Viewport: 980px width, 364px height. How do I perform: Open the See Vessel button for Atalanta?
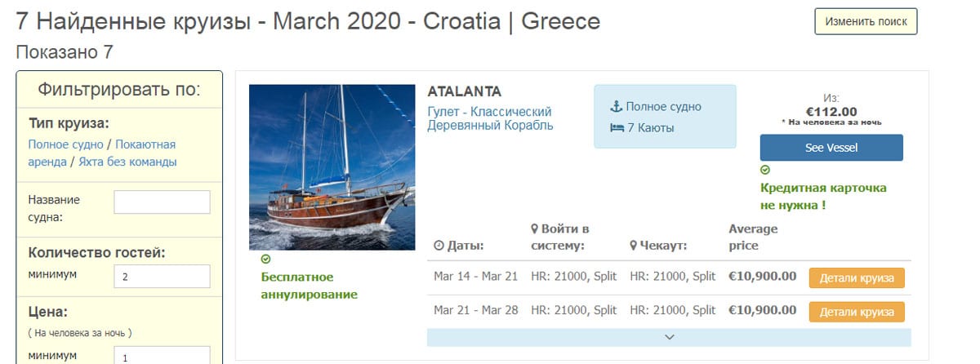tap(831, 148)
